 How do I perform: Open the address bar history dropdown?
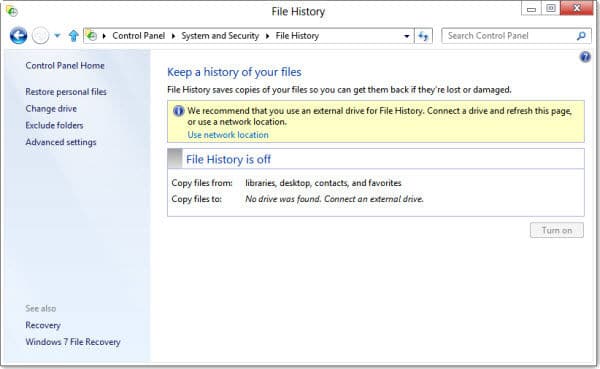[x=406, y=36]
